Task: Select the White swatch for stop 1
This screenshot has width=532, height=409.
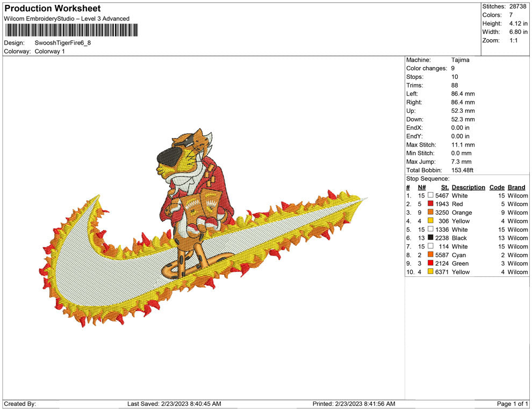Action: click(x=430, y=195)
